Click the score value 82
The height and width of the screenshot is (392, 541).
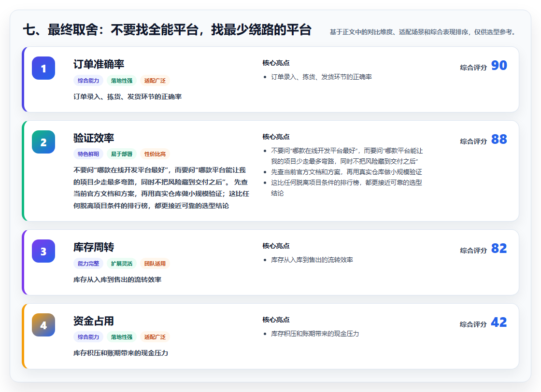(x=499, y=249)
